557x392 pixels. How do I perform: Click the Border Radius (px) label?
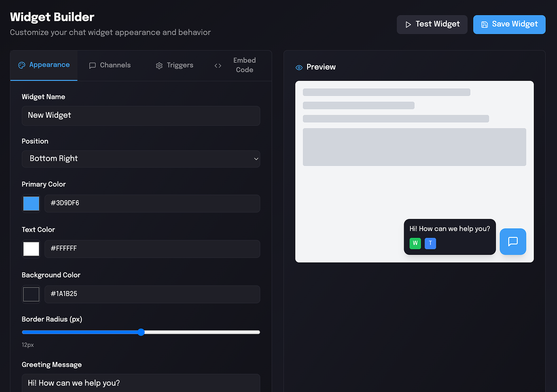(52, 320)
